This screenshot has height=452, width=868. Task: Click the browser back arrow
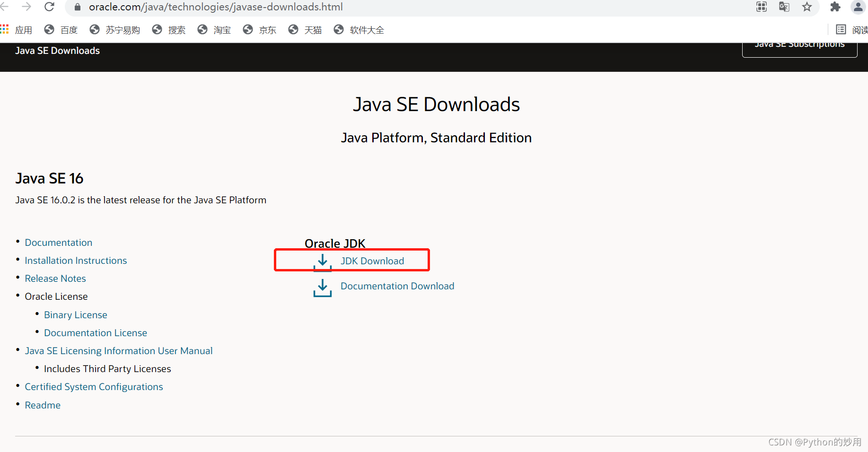pyautogui.click(x=4, y=7)
